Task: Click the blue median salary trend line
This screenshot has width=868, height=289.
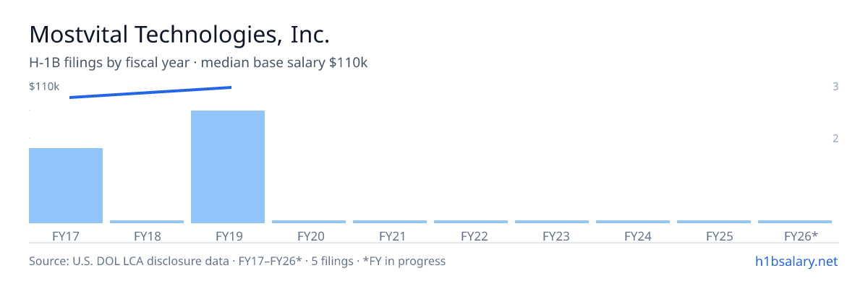Action: click(x=150, y=92)
